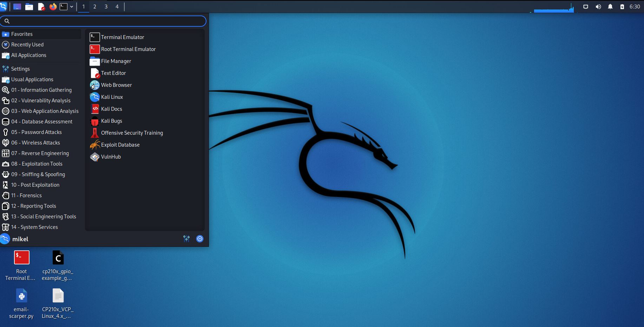Click the power manager battery icon
This screenshot has height=327, width=644.
[x=622, y=7]
